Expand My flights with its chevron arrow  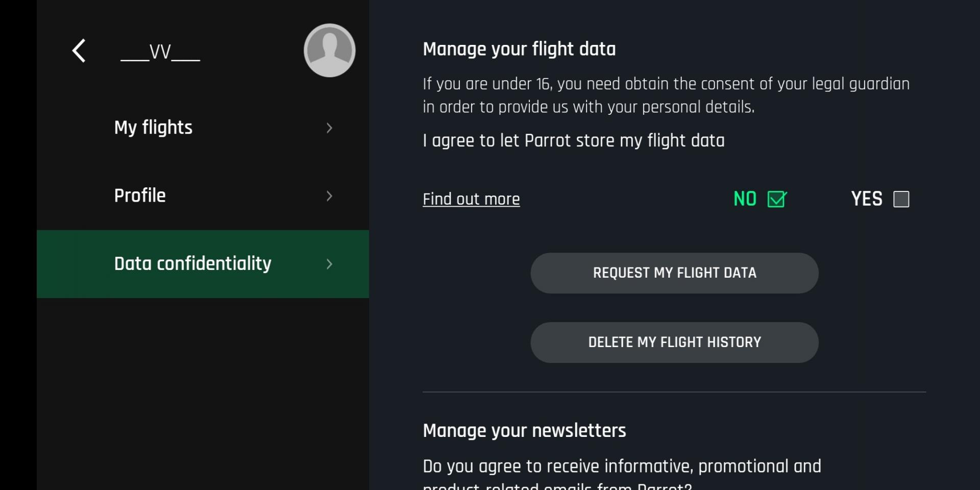[329, 128]
